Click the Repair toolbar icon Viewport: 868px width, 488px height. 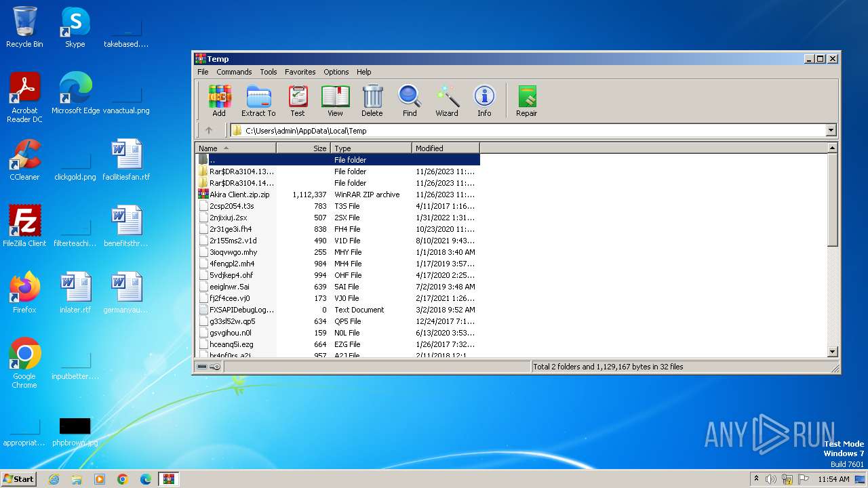tap(526, 101)
